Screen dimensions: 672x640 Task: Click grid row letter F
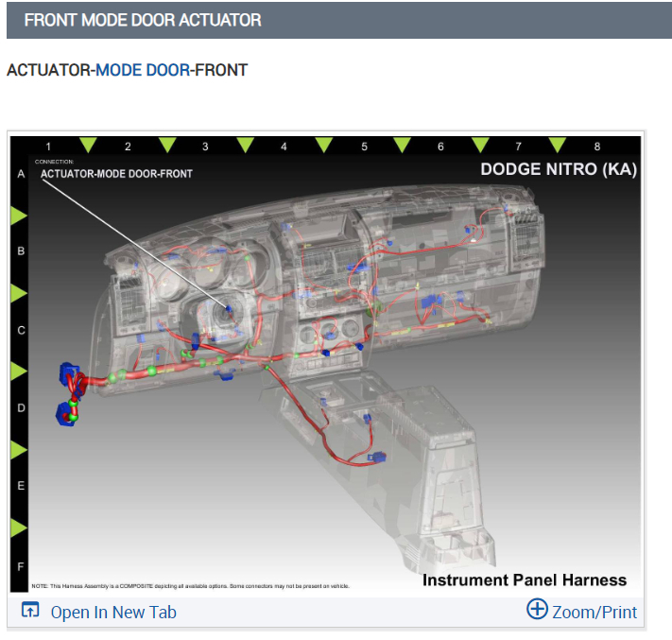point(21,566)
